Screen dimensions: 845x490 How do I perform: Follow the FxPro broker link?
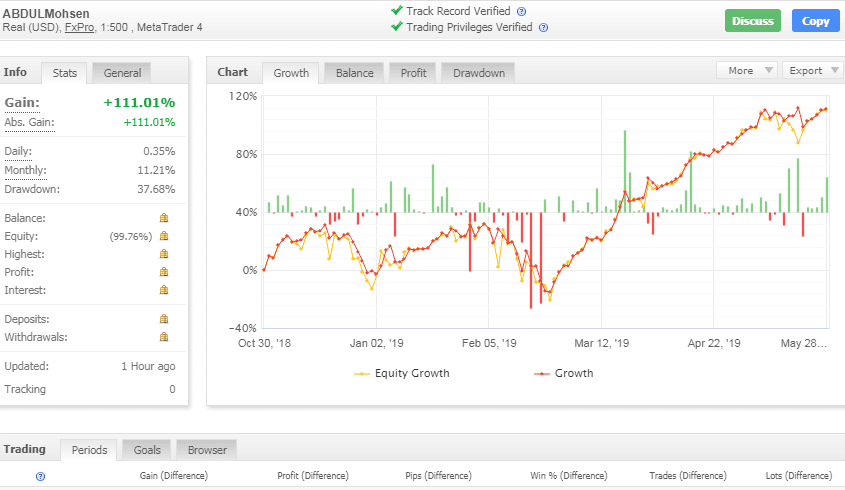point(82,27)
